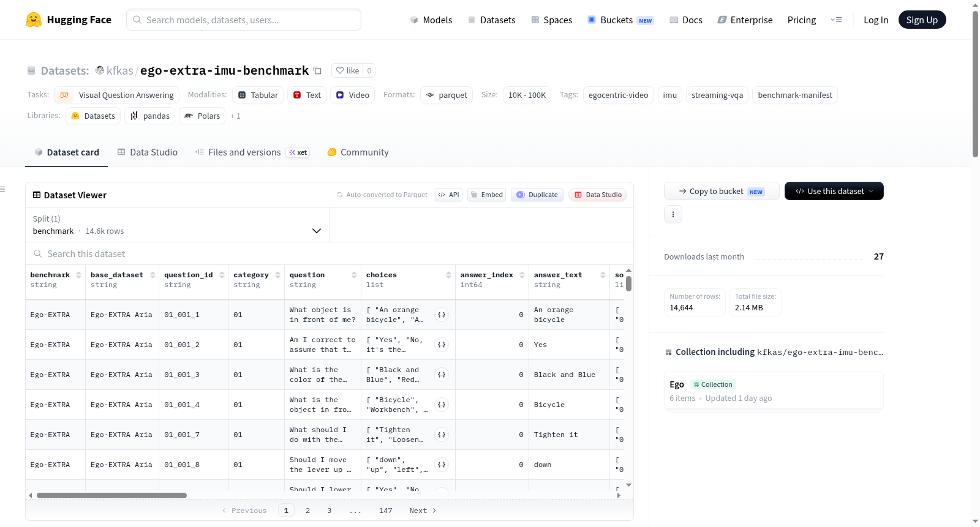Select the Polars library tag
This screenshot has height=527, width=980.
click(x=202, y=116)
